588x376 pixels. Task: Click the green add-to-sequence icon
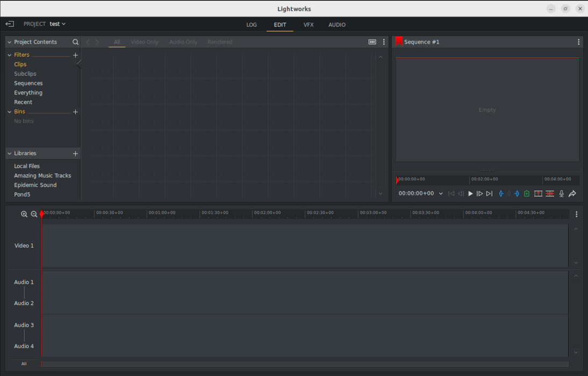pyautogui.click(x=526, y=193)
